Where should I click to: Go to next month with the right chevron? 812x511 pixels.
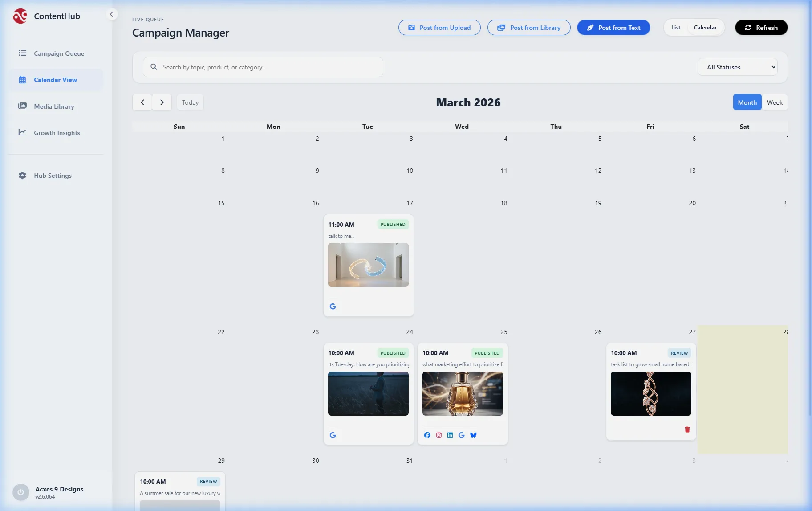tap(162, 102)
